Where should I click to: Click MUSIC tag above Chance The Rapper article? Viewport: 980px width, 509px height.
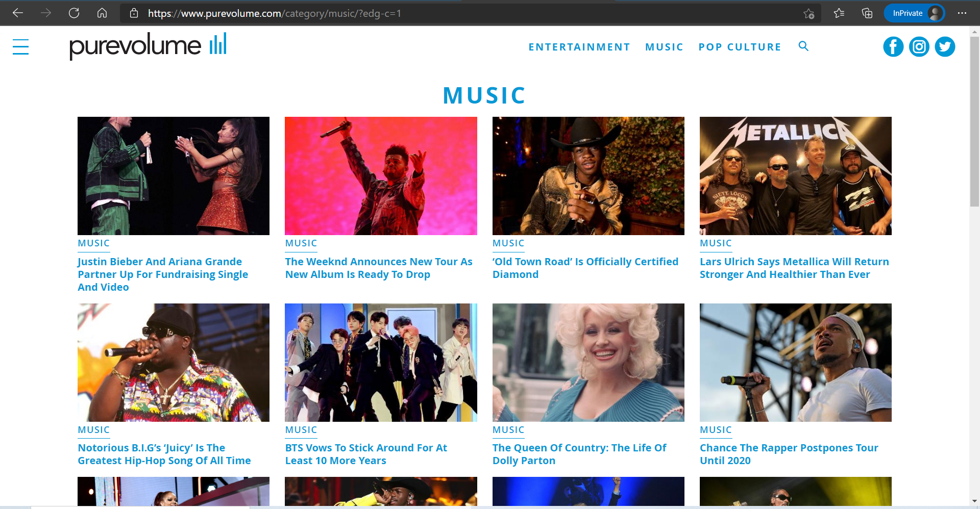tap(716, 430)
